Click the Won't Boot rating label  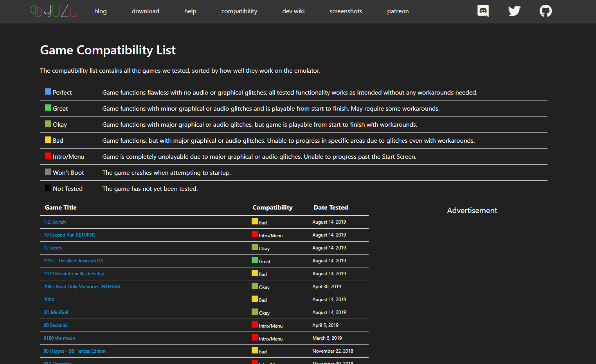[x=68, y=173]
